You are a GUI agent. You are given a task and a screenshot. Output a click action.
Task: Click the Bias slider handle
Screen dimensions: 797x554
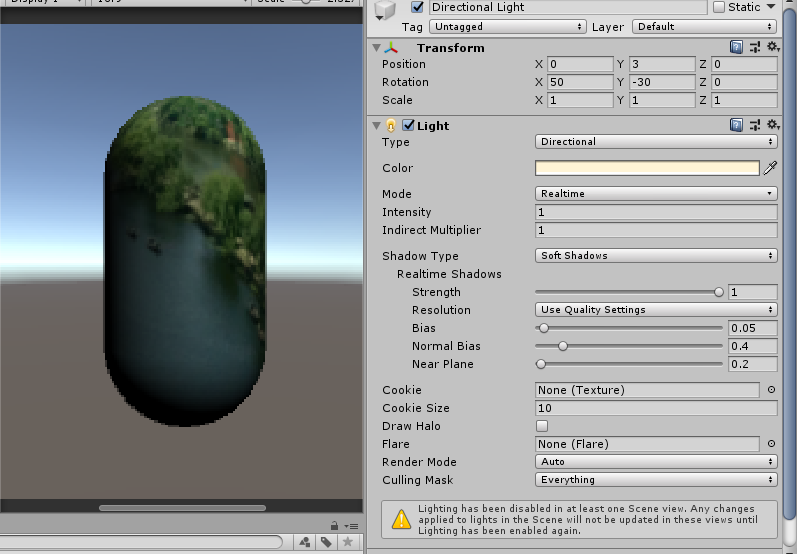tap(544, 328)
